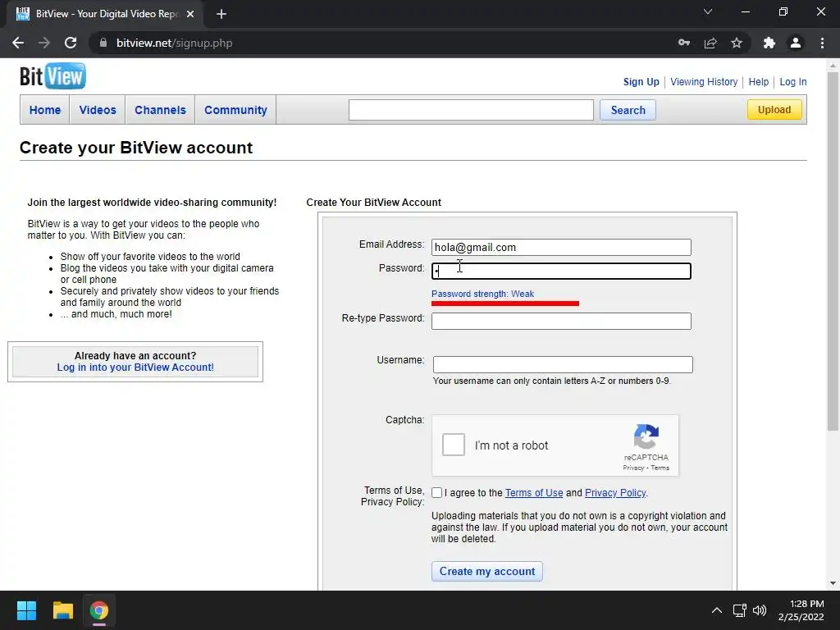Open reCAPTCHA Terms link
The image size is (840, 630).
[660, 468]
